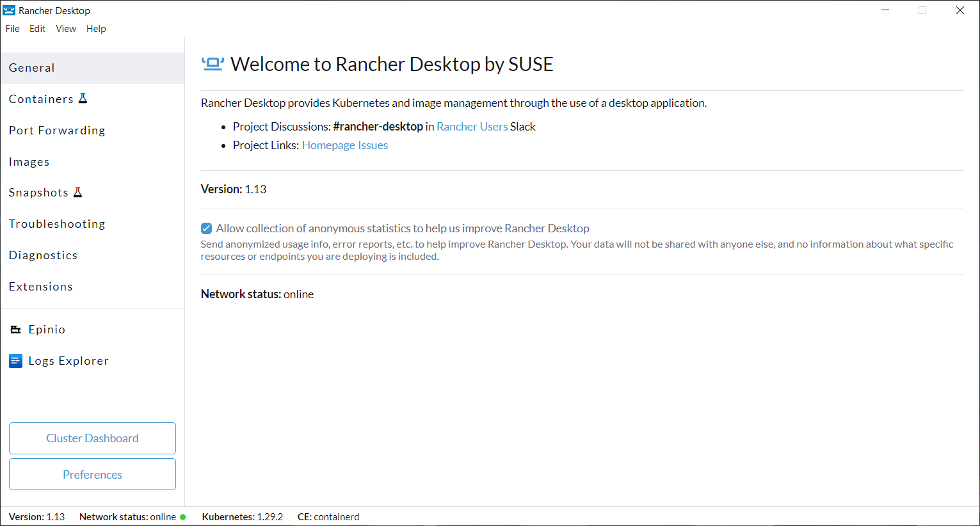Open the Issues project link

pyautogui.click(x=373, y=145)
